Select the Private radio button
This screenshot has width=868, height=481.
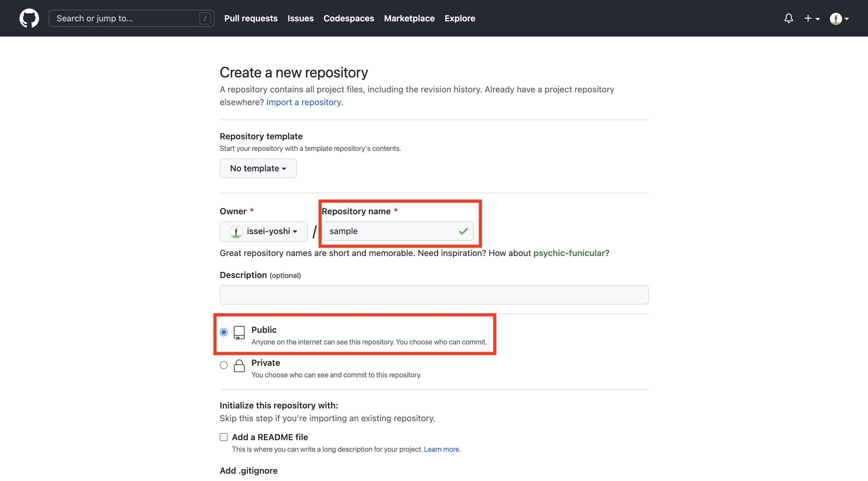click(x=223, y=365)
